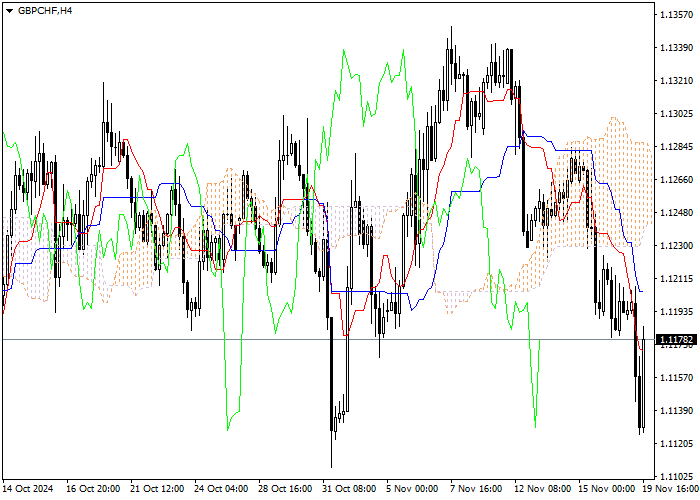Click the 1.11025 price scale value
This screenshot has width=700, height=500.
pos(676,476)
